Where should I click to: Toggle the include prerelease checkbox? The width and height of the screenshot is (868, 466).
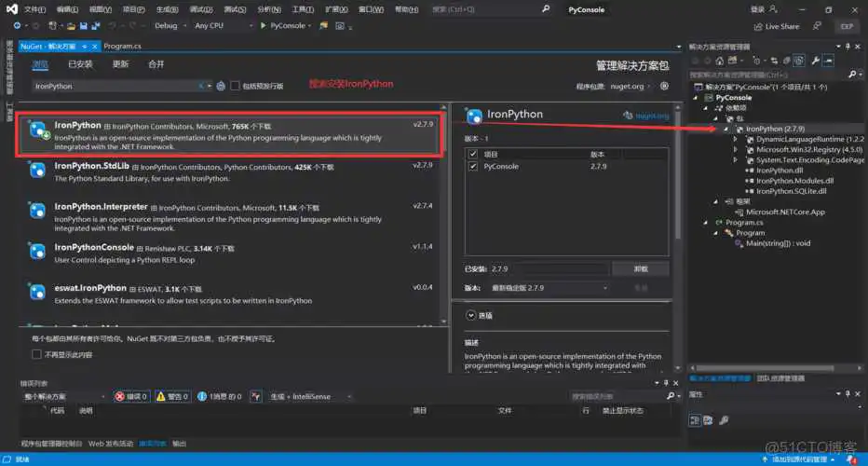point(236,86)
